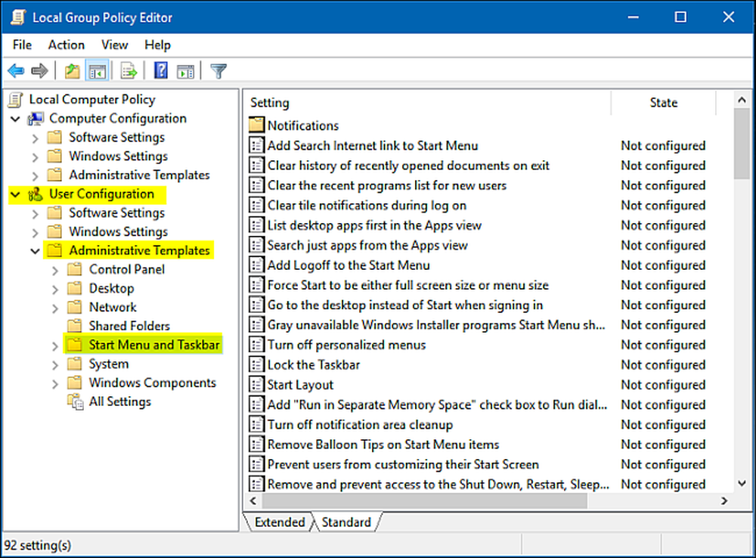Click folder icon beside Control Panel

(x=74, y=269)
